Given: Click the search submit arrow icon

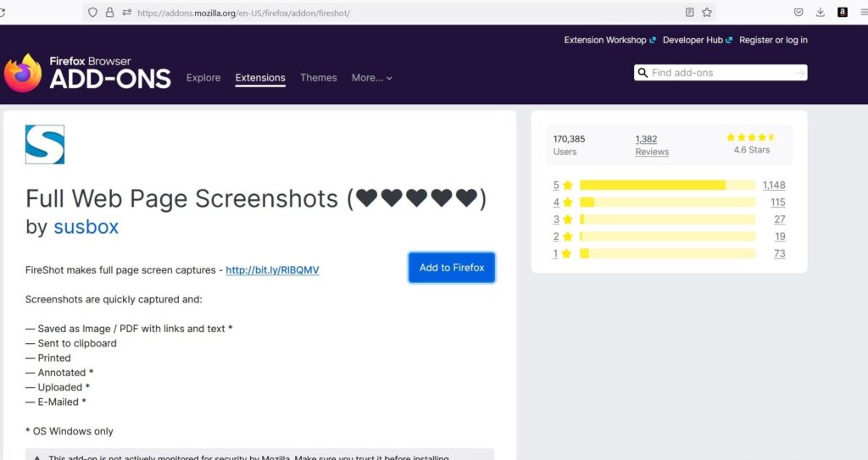Looking at the screenshot, I should [799, 73].
